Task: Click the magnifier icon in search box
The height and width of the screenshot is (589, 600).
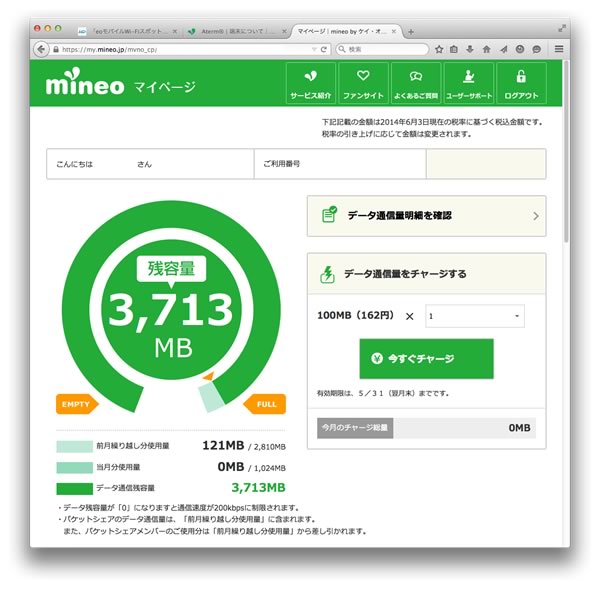Action: point(342,49)
